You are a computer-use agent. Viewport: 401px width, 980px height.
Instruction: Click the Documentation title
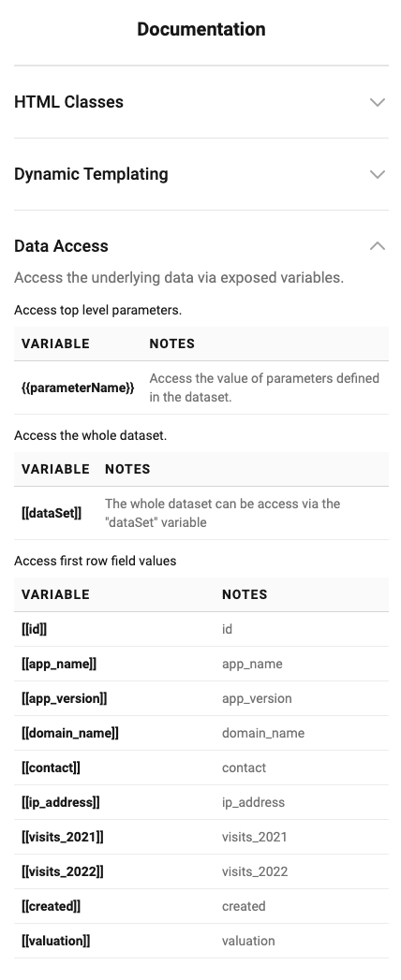click(200, 29)
